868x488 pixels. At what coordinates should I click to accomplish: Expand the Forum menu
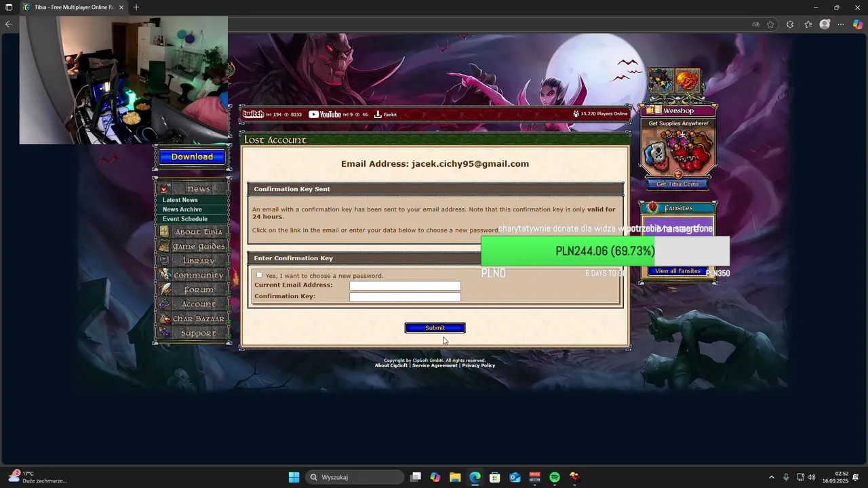point(193,289)
